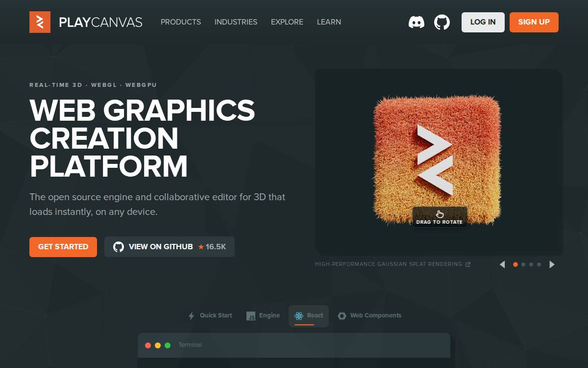Click the furry 3D PlayCanvas logo model
The image size is (588, 368).
tap(438, 159)
